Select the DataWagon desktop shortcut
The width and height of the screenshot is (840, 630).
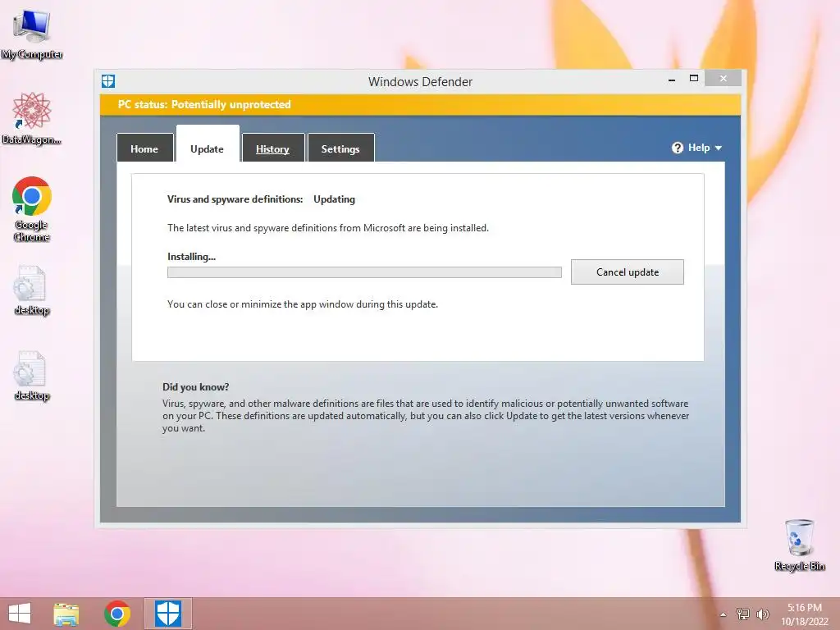click(x=32, y=118)
